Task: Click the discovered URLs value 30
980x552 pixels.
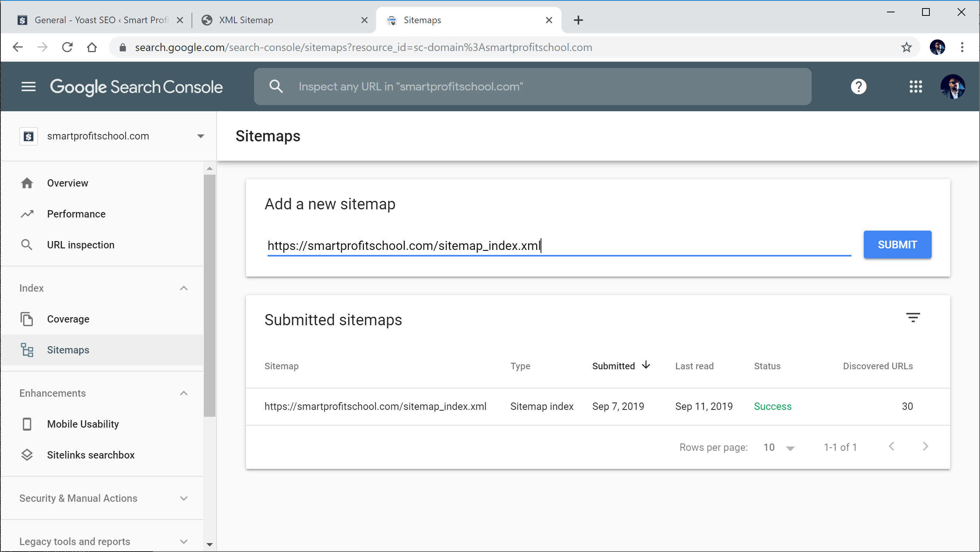Action: coord(907,406)
